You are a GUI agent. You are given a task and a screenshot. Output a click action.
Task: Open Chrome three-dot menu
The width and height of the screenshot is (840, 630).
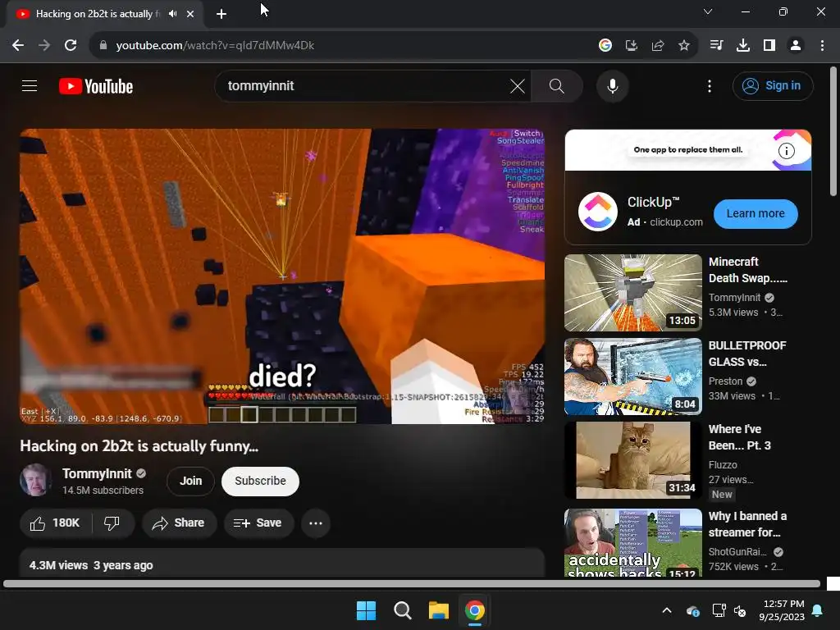(x=822, y=46)
